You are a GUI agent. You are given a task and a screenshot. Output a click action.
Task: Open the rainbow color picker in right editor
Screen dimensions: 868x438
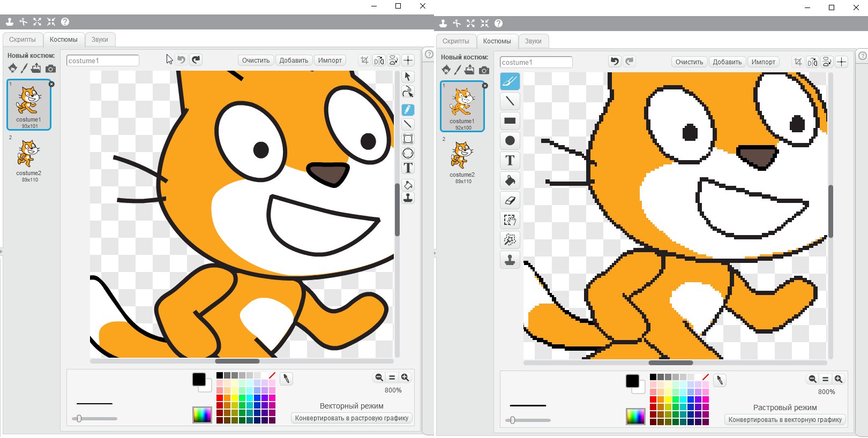(x=635, y=417)
